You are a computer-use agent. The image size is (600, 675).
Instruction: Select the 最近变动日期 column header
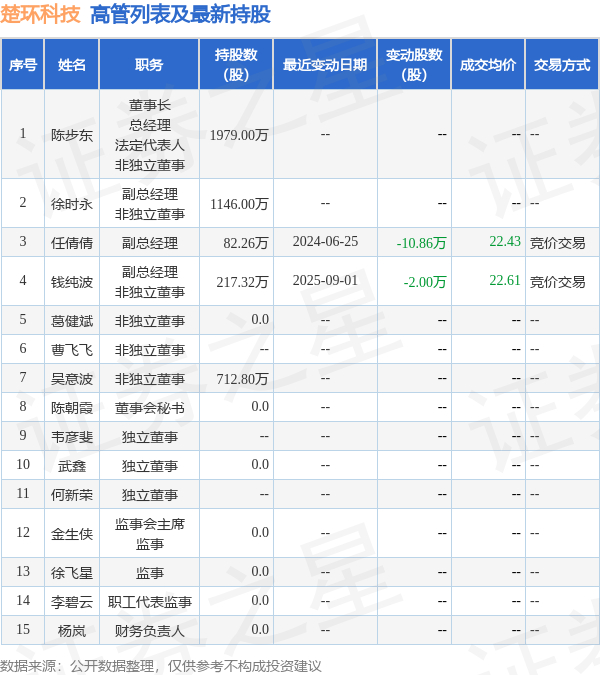click(325, 65)
